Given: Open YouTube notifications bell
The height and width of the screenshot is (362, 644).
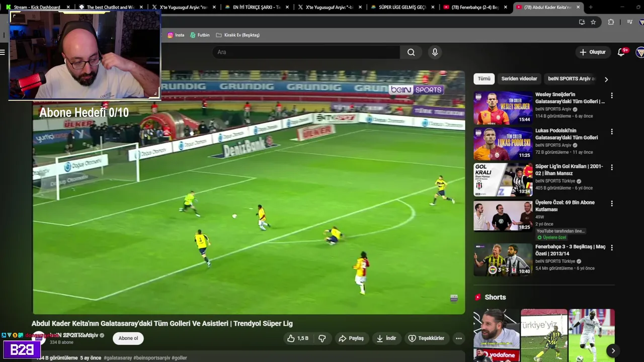Looking at the screenshot, I should 621,52.
